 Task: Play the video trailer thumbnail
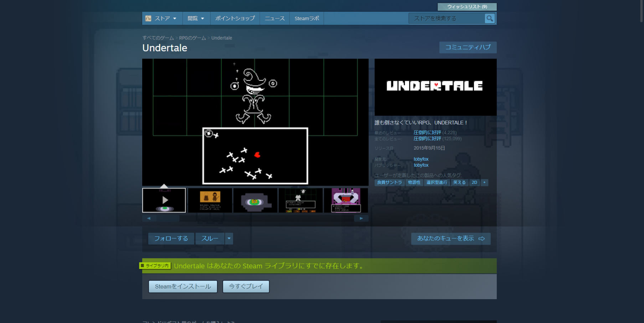tap(164, 200)
